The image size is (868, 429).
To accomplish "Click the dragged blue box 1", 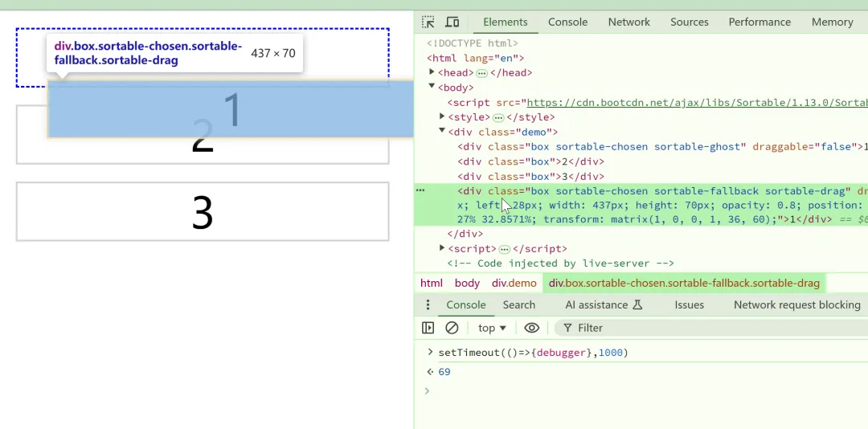I will click(231, 108).
